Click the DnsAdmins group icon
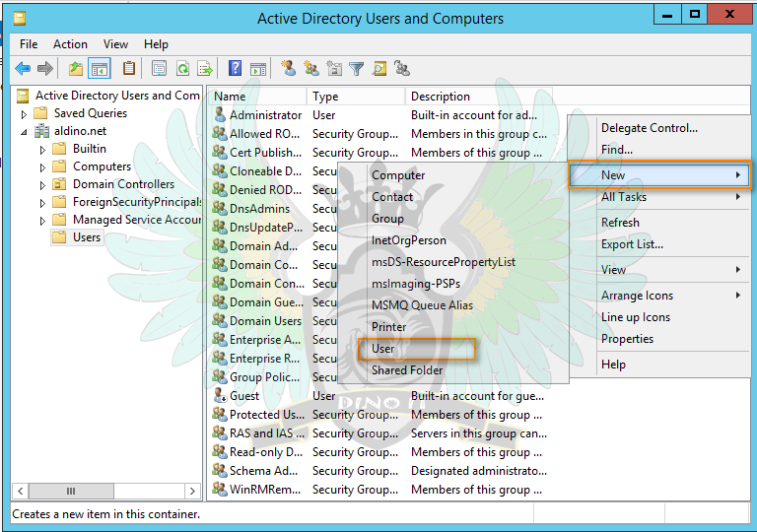757x532 pixels. pyautogui.click(x=220, y=208)
